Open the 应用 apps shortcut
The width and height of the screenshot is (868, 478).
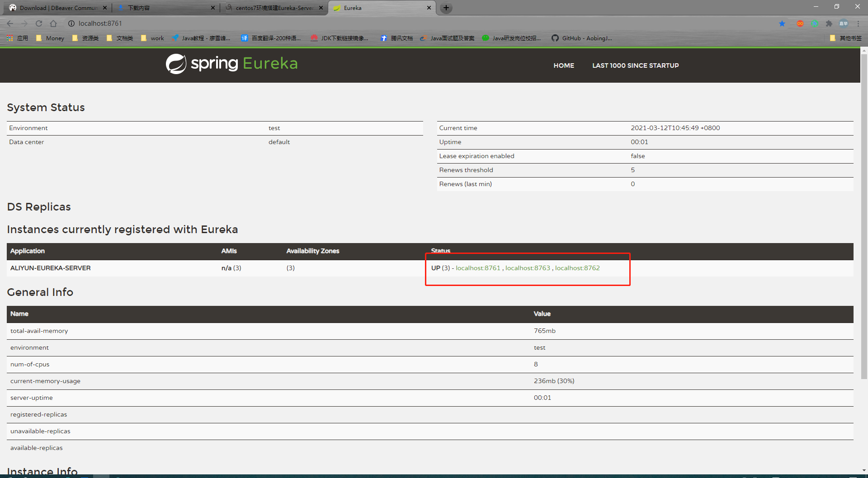point(18,38)
